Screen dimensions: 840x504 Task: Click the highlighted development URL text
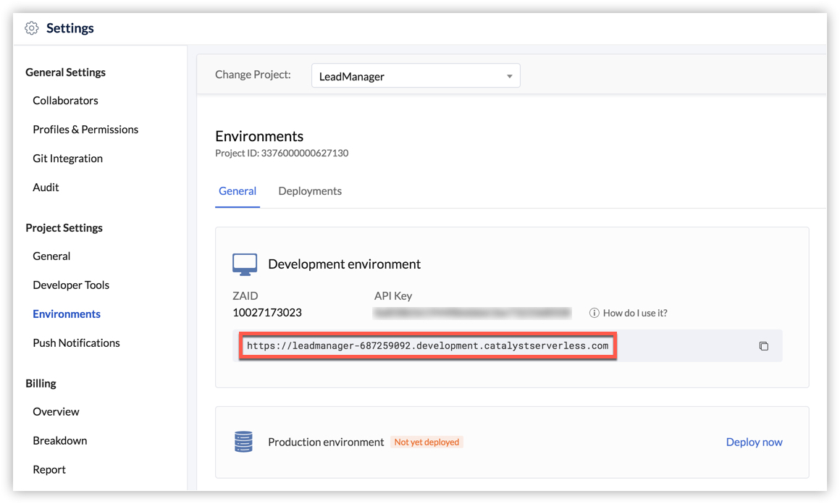point(427,346)
